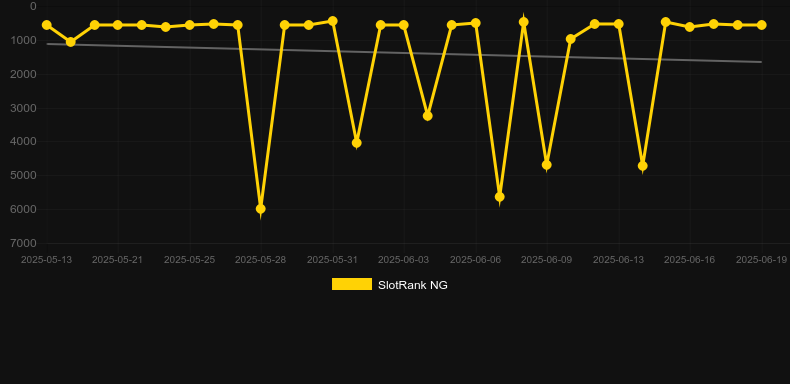Click the 5000 y-axis label

pyautogui.click(x=23, y=175)
